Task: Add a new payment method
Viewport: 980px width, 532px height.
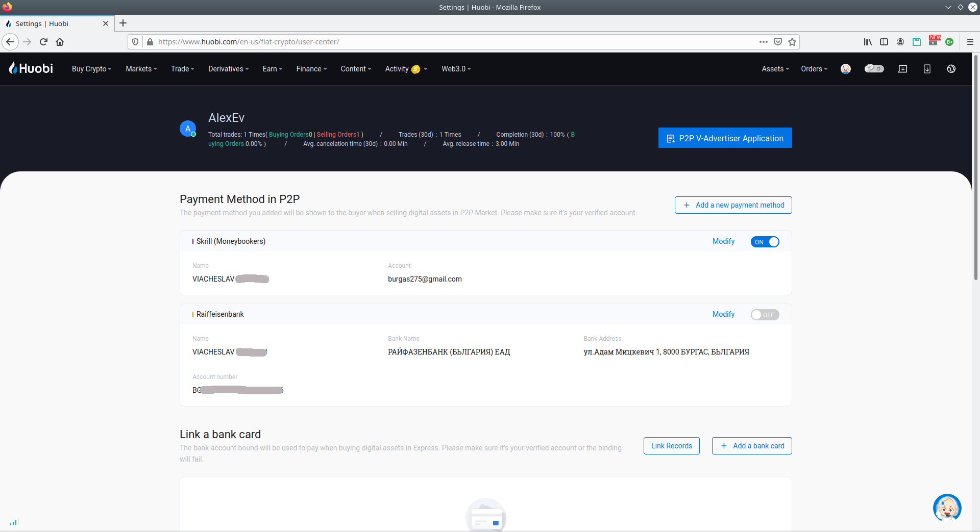Action: [x=733, y=205]
